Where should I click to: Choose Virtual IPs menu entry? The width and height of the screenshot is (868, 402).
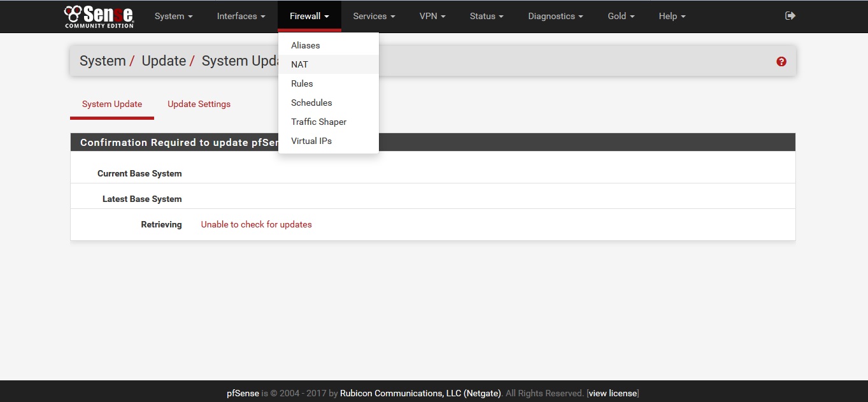311,141
